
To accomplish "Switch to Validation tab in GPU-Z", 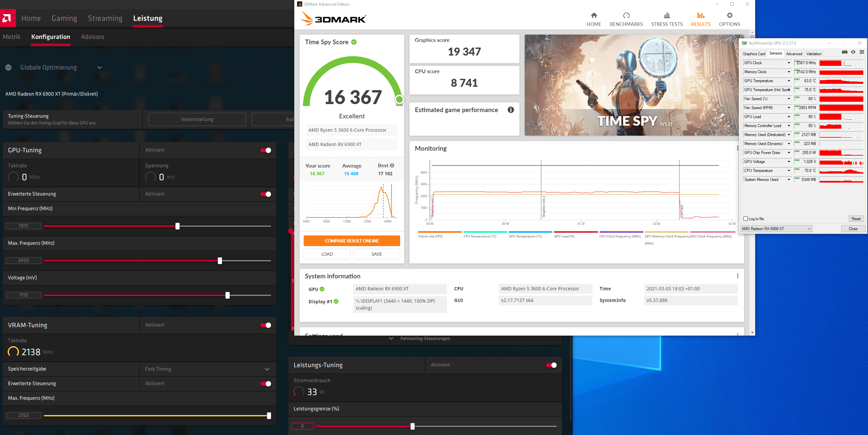I will coord(814,54).
